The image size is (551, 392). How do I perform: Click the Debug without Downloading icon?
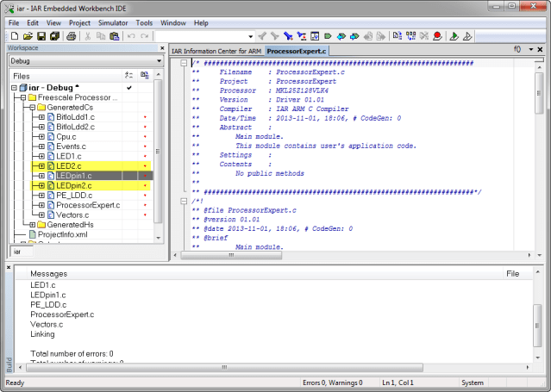[x=466, y=36]
